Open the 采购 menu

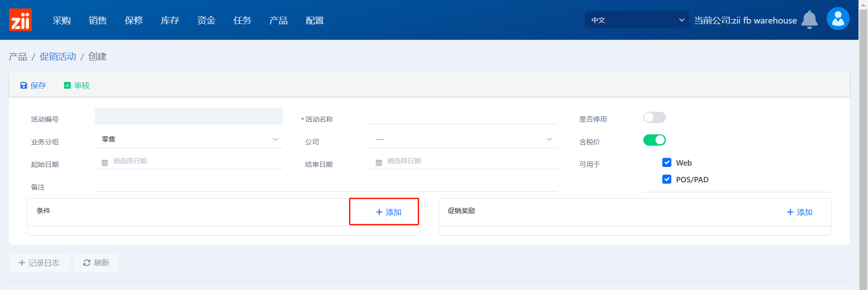tap(61, 20)
